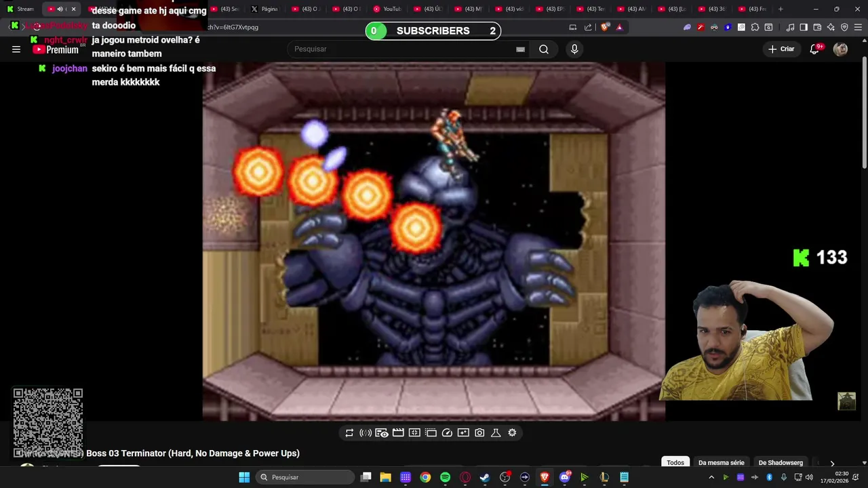
Task: Open the YouTube account avatar menu
Action: pyautogui.click(x=840, y=49)
